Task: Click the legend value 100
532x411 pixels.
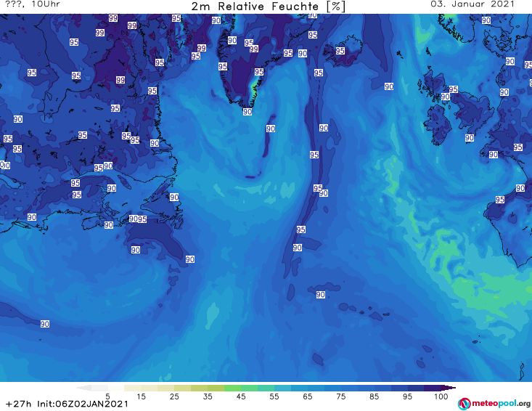Action: [x=441, y=396]
